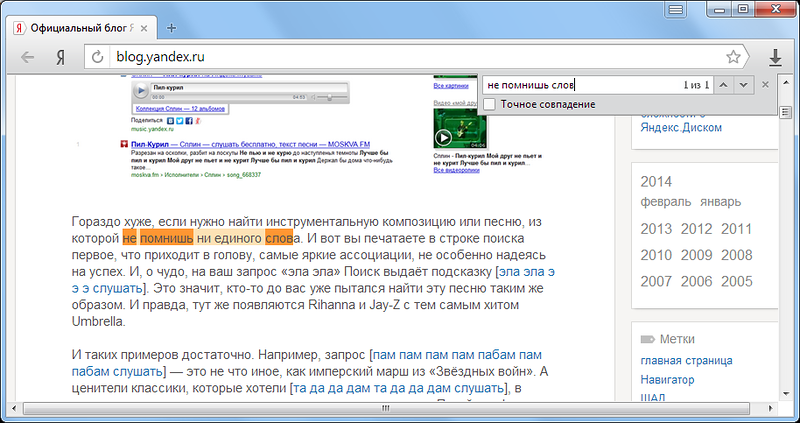
Task: Open the Коллекция Сплин — 12 альбомов link
Action: (180, 109)
